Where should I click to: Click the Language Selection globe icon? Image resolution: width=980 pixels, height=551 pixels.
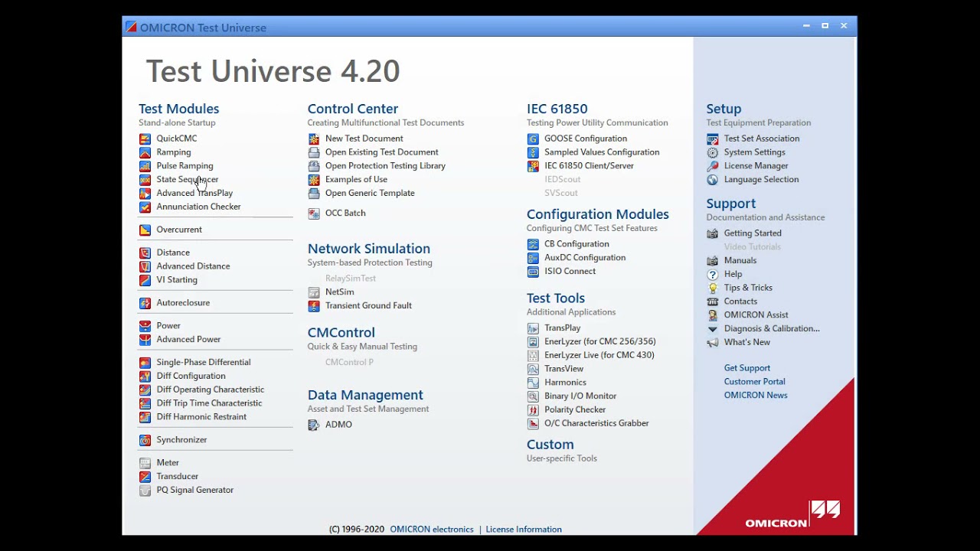[713, 180]
